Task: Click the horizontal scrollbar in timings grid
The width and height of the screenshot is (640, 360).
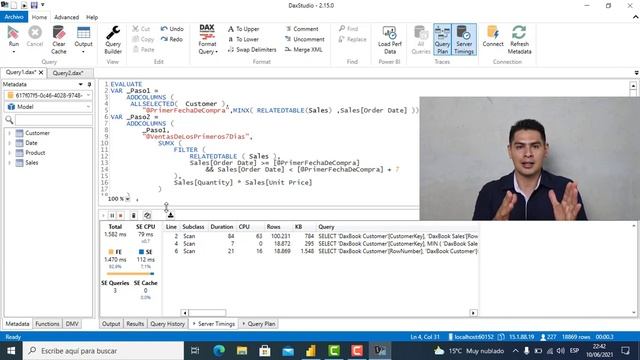Action: point(207,313)
